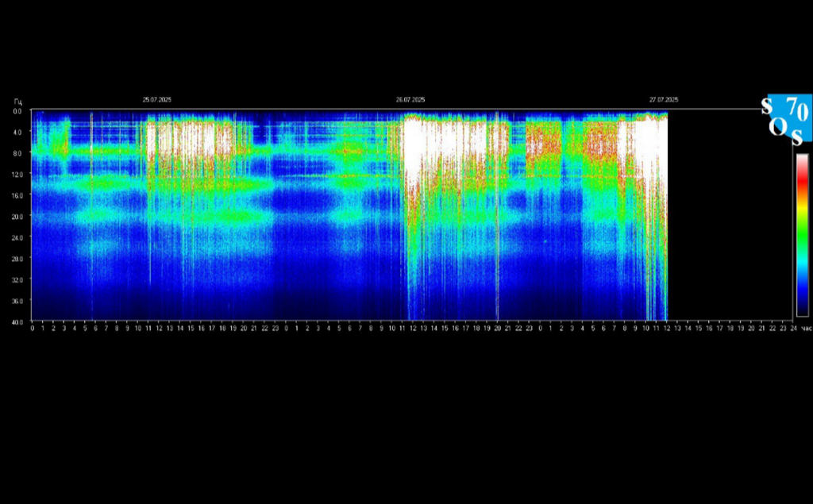The width and height of the screenshot is (813, 504).
Task: Click the white top of the color scale
Action: [x=802, y=159]
